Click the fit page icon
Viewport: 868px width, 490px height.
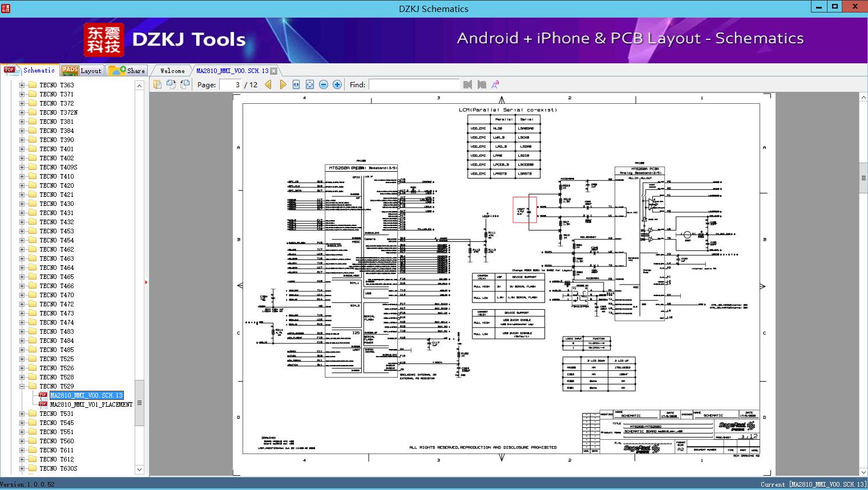310,84
